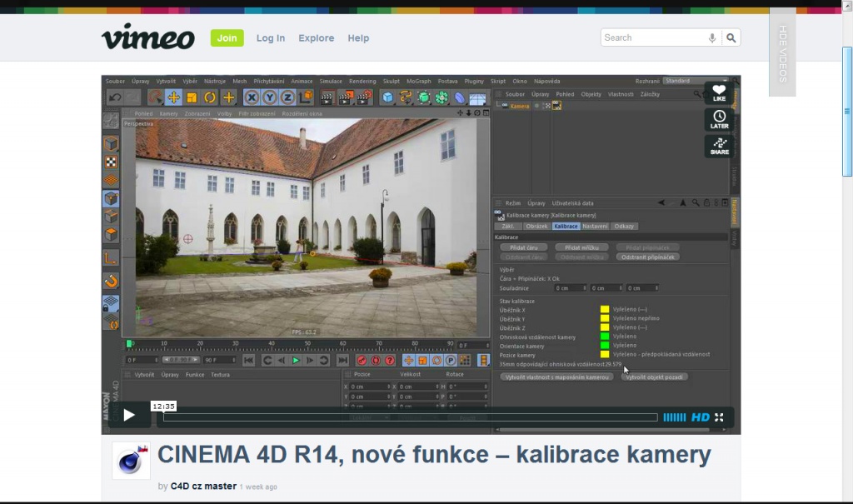
Task: Open the video title link
Action: (x=434, y=455)
